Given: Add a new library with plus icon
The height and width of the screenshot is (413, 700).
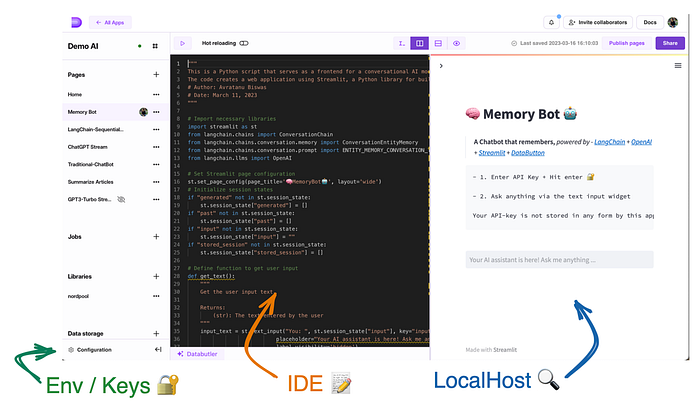Looking at the screenshot, I should coord(156,276).
